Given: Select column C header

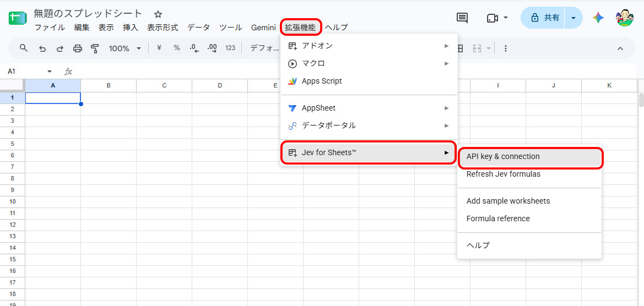Looking at the screenshot, I should (x=164, y=85).
